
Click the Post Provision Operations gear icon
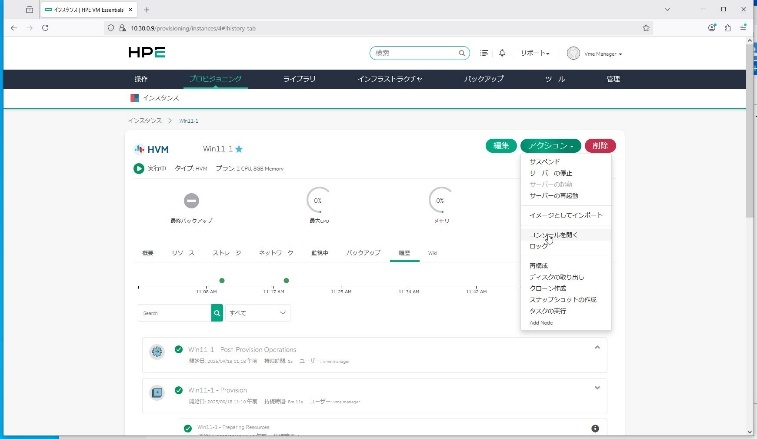pos(157,351)
